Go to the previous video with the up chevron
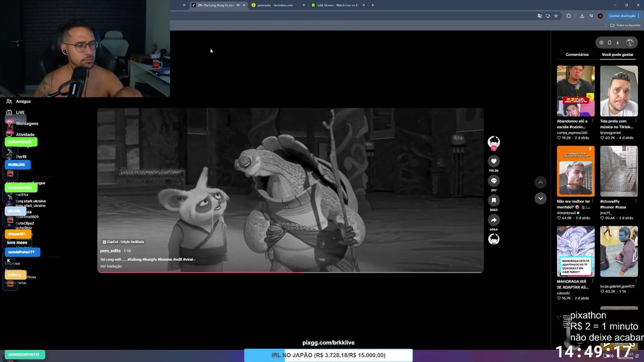 540,182
